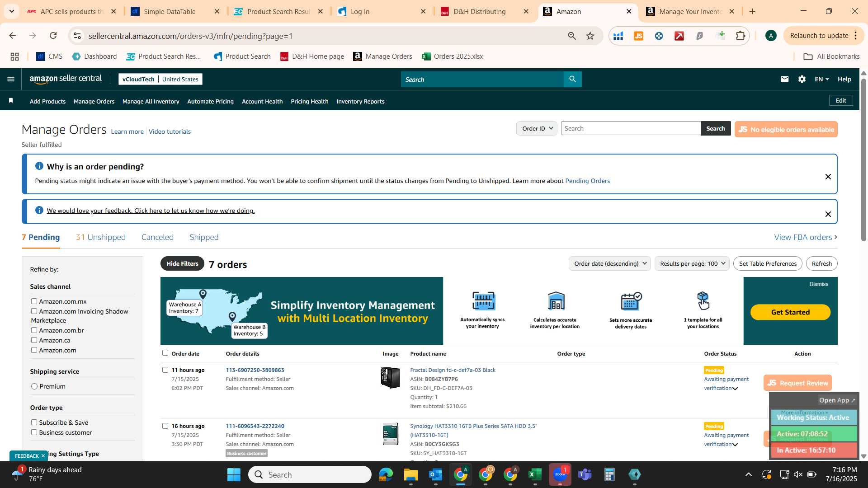Reload the page with browser refresh icon

coord(53,36)
